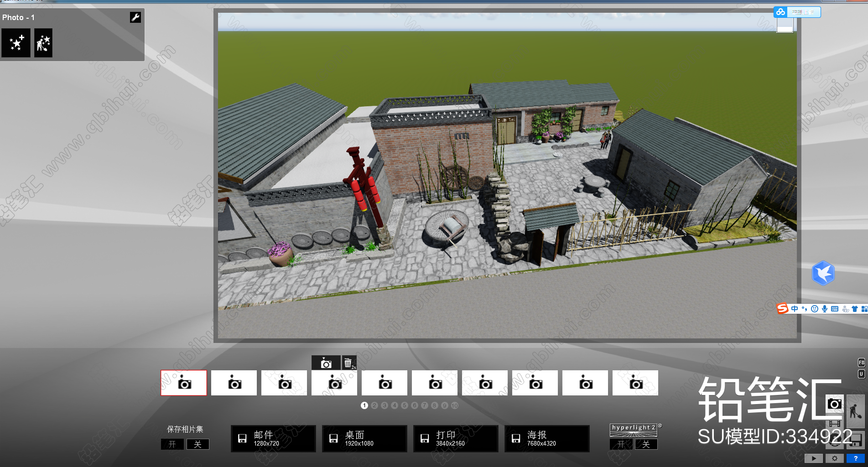Select the eighth photo slot
The height and width of the screenshot is (467, 868).
(535, 383)
